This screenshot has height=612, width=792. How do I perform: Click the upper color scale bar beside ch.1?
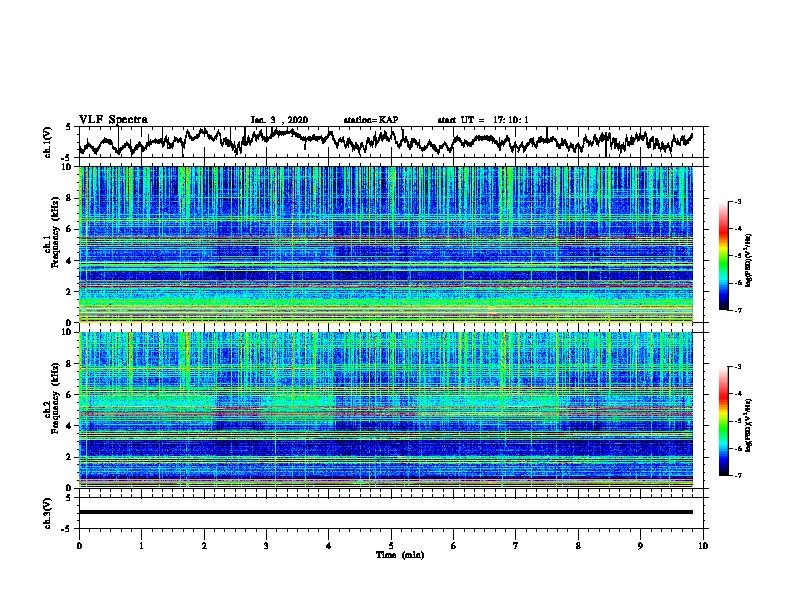(723, 256)
